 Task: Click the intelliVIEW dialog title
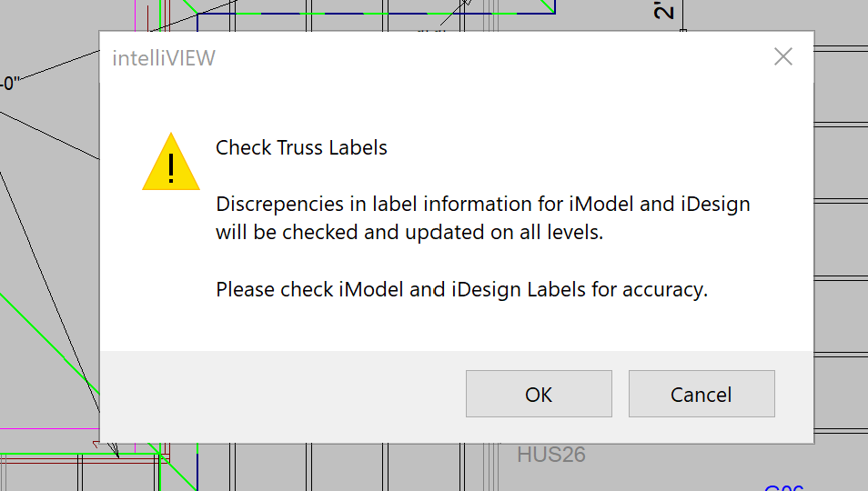coord(164,58)
